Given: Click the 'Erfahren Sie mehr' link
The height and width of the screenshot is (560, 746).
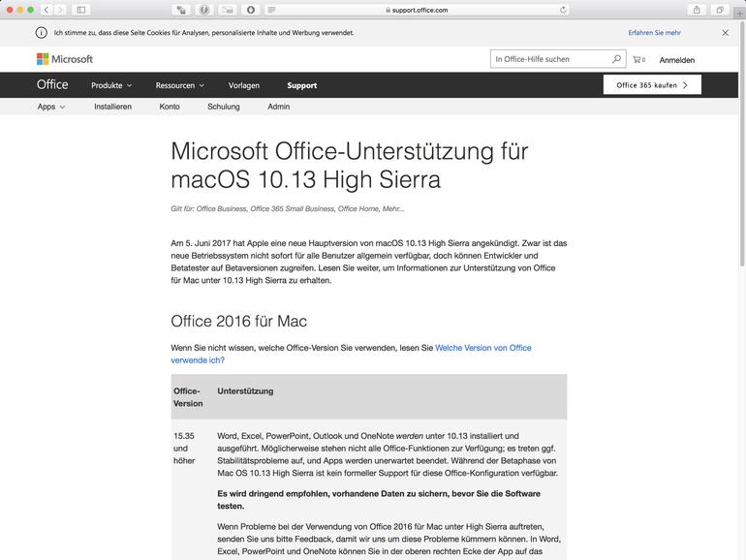Looking at the screenshot, I should [654, 33].
